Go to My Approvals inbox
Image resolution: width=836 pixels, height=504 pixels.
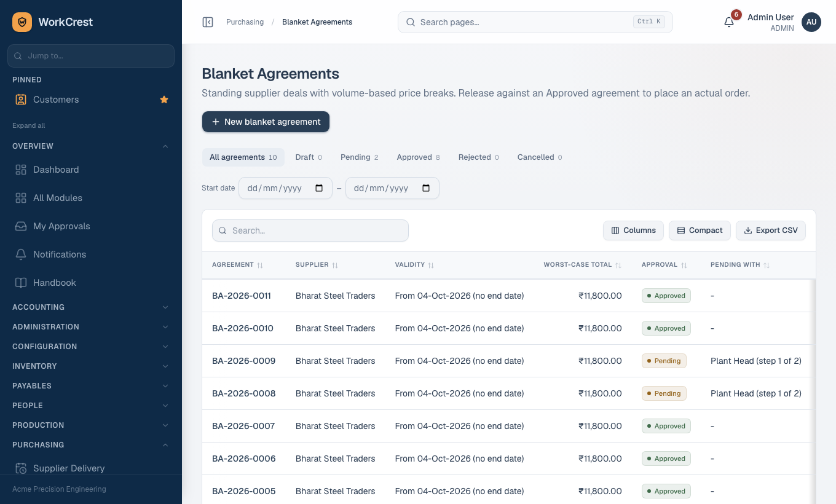[x=91, y=226]
